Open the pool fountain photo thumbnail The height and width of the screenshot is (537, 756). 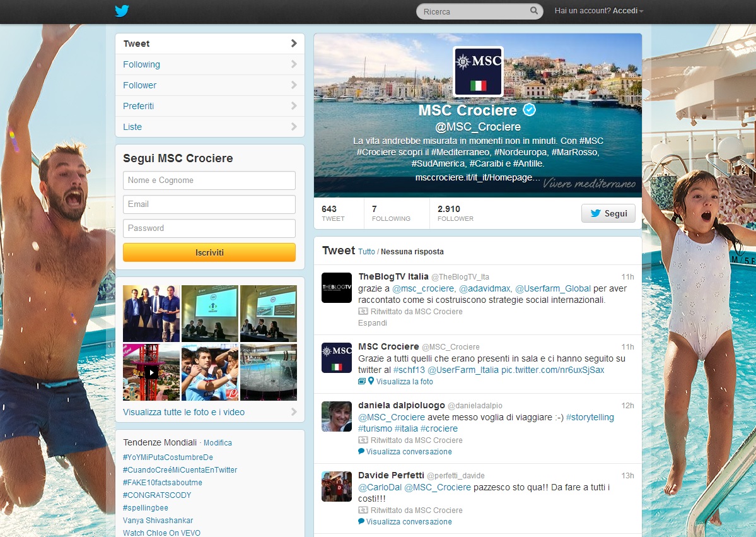(269, 372)
